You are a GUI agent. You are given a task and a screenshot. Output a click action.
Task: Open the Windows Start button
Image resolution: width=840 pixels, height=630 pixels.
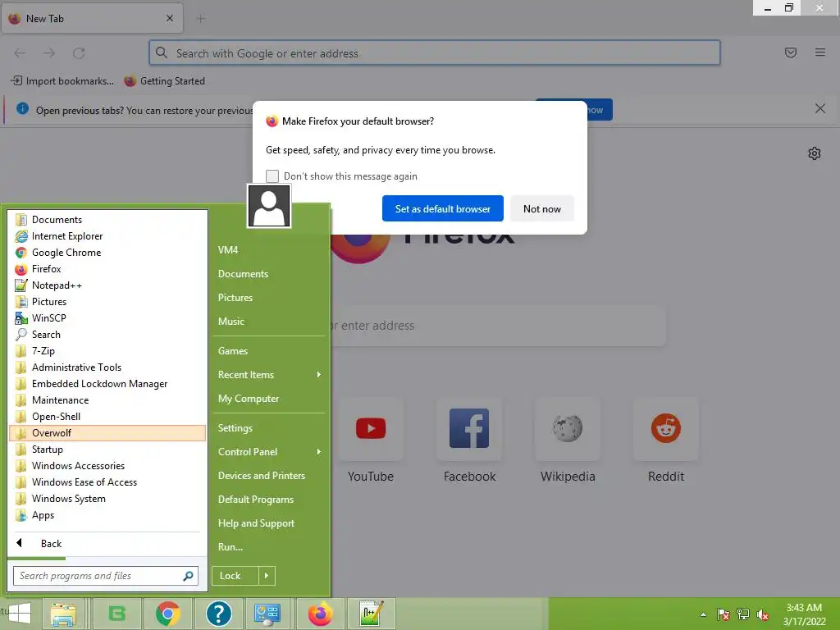[20, 614]
